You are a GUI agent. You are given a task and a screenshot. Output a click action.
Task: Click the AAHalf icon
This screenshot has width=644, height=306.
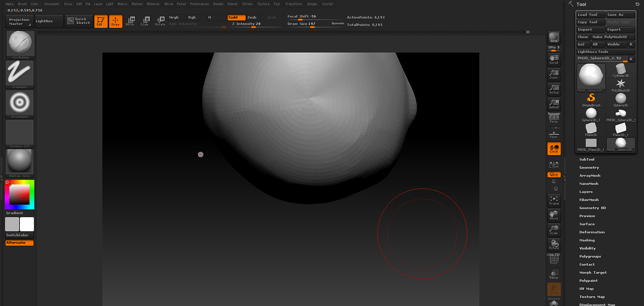click(554, 104)
